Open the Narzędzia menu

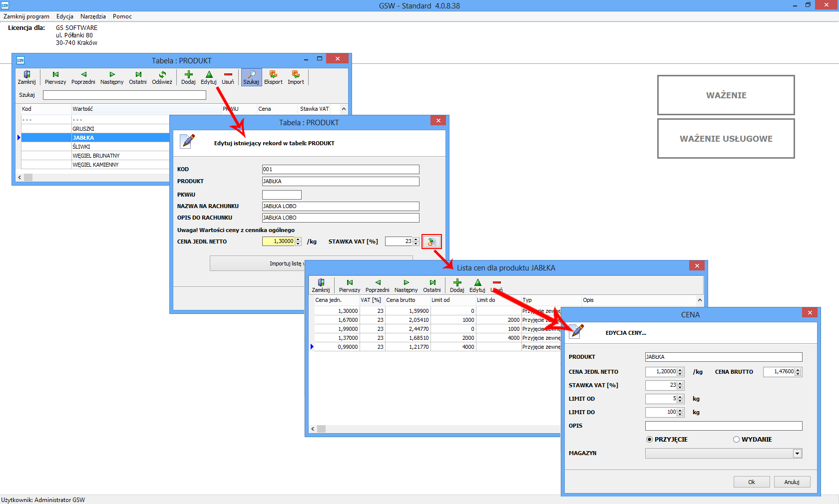[93, 16]
